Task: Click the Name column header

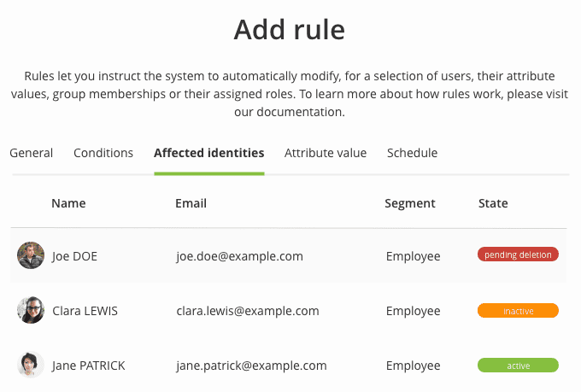Action: [68, 203]
